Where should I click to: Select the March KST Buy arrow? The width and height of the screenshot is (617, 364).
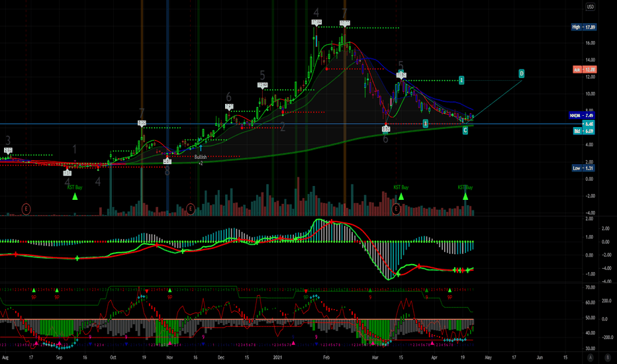coord(401,196)
